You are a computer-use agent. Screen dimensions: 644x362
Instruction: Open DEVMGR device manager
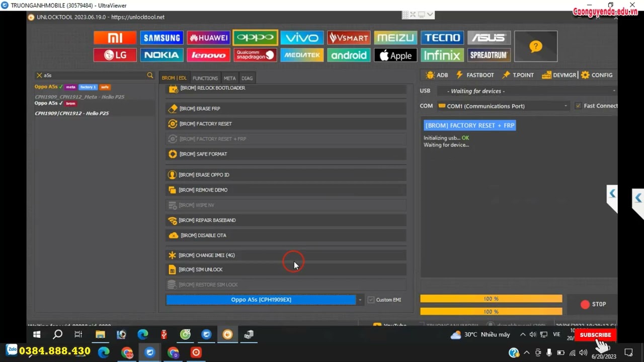[x=559, y=75]
